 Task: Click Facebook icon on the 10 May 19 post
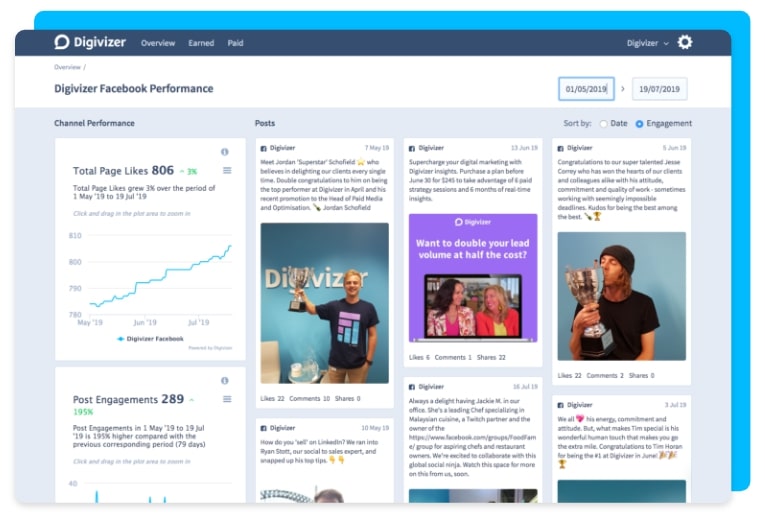point(263,428)
